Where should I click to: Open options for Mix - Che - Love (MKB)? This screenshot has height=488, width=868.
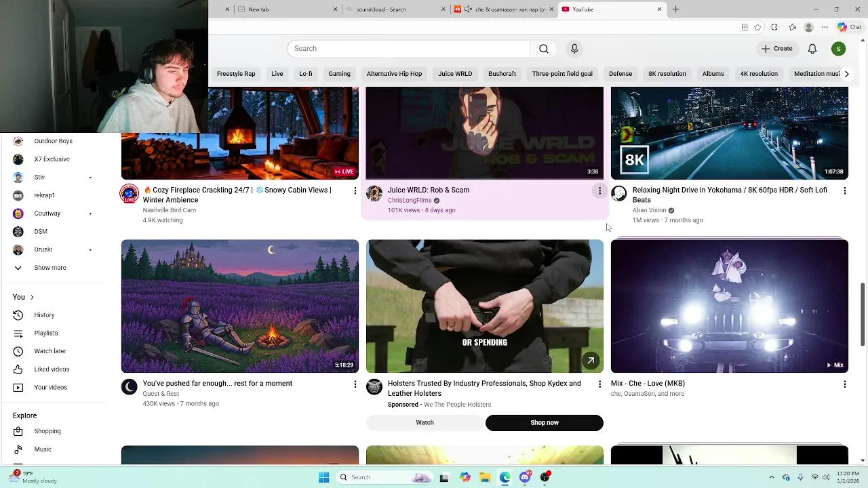tap(844, 384)
